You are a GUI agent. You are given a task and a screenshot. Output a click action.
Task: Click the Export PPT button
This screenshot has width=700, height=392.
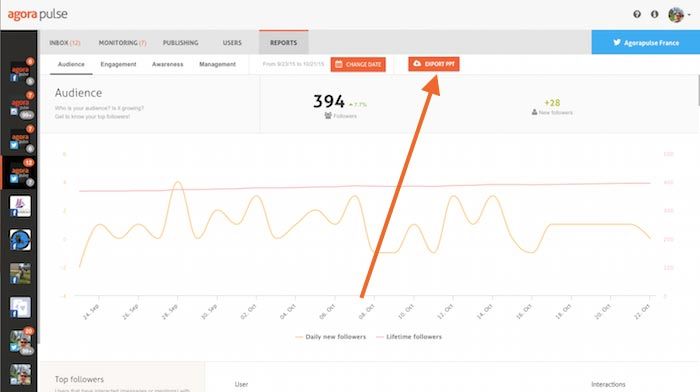click(x=433, y=64)
